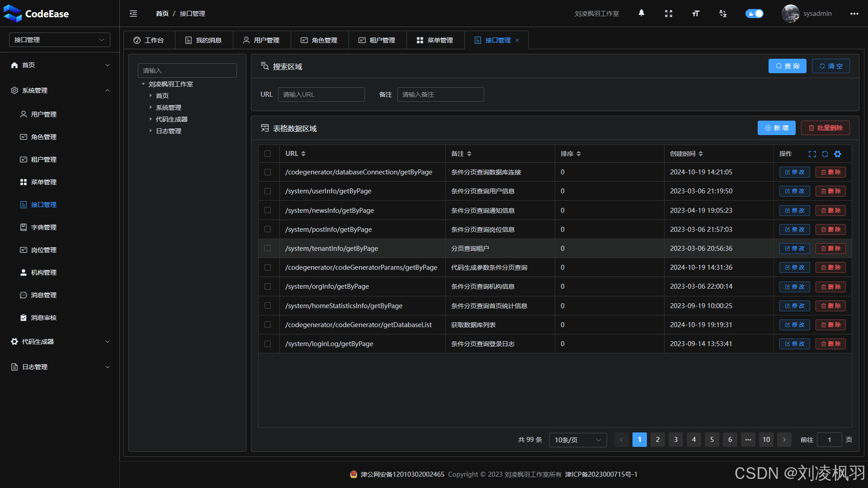Refresh the table with the refresh icon

tap(825, 154)
